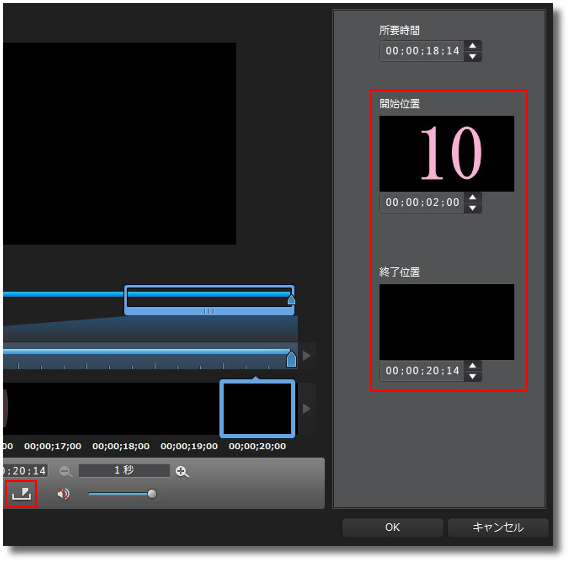Click the キャンセル button
This screenshot has height=563, width=570.
[x=498, y=527]
